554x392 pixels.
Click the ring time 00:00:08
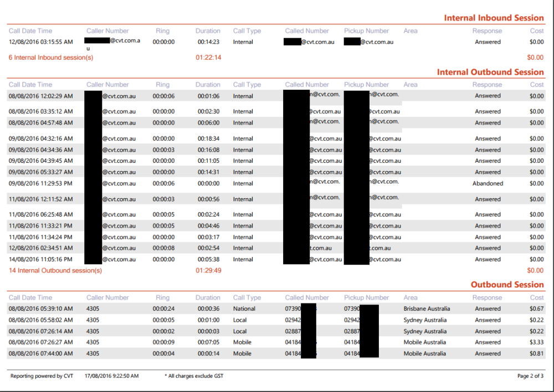point(163,248)
